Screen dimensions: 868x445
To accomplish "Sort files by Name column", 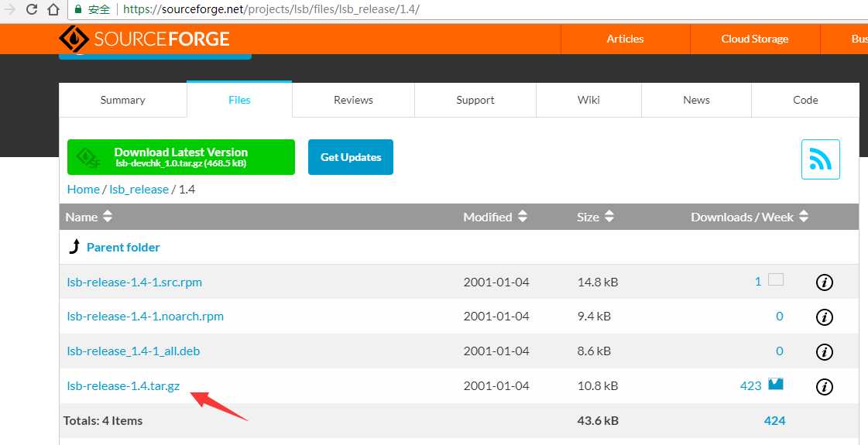I will point(88,217).
